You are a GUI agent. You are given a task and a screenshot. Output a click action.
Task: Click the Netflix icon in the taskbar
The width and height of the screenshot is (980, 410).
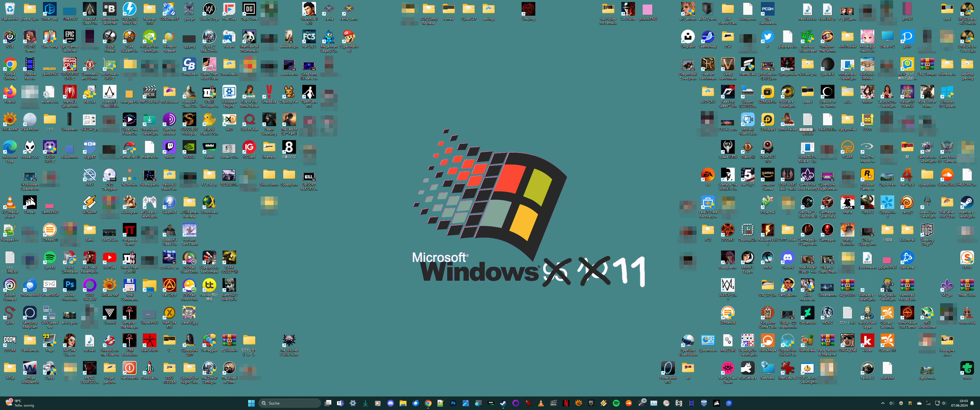click(566, 403)
